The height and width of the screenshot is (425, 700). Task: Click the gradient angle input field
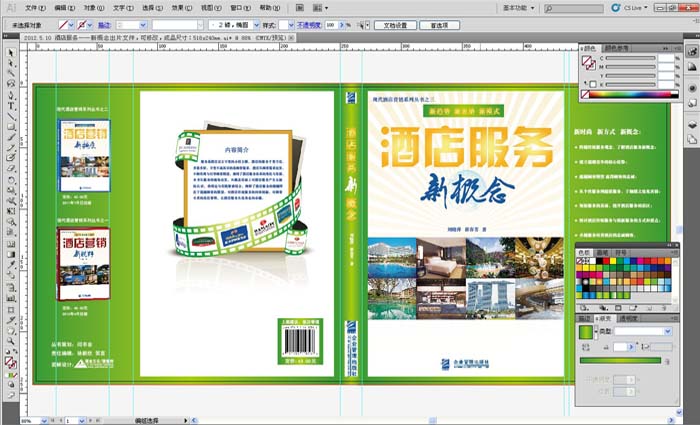point(621,347)
